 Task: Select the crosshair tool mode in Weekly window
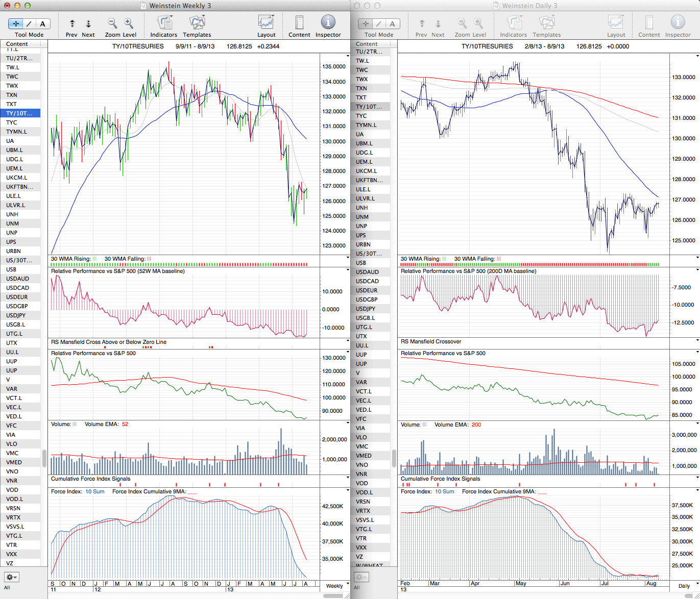pyautogui.click(x=16, y=23)
